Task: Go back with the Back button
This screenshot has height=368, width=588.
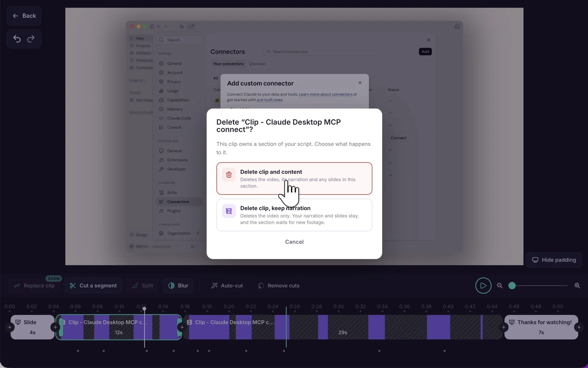Action: (x=24, y=16)
